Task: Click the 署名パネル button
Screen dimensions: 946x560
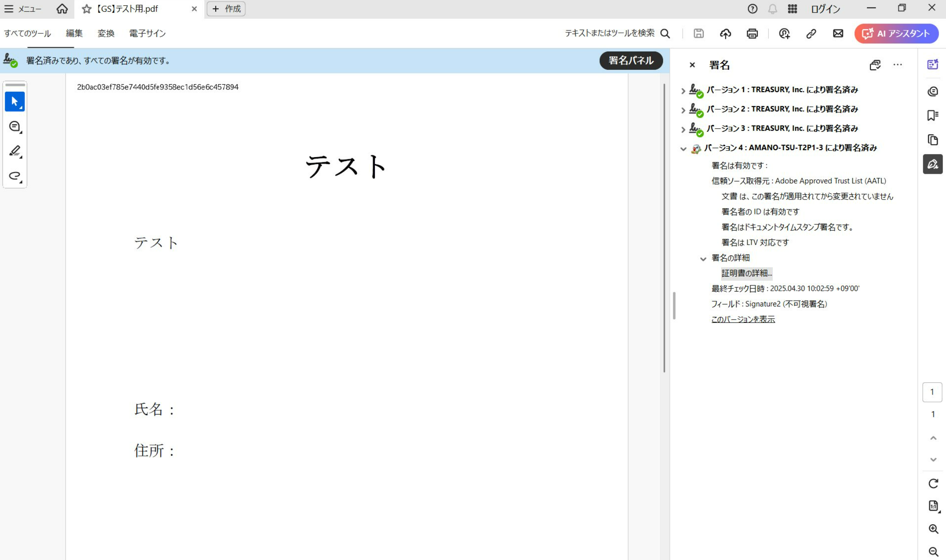Action: [631, 61]
